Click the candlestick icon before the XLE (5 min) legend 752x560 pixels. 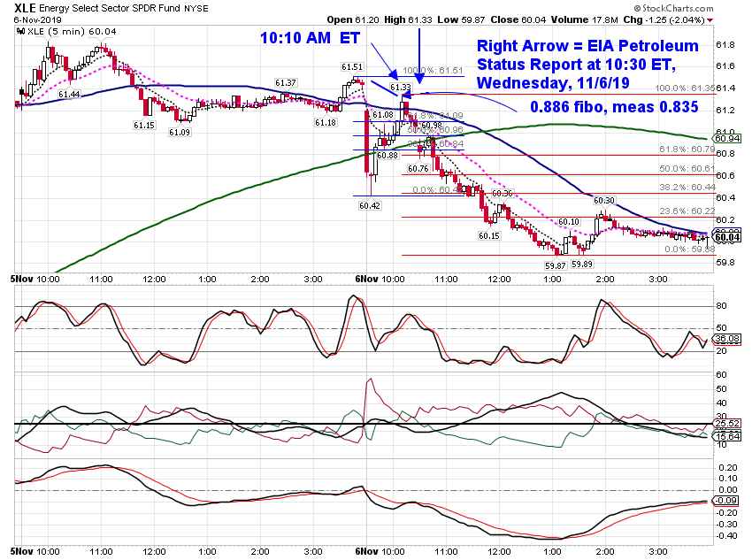tap(20, 32)
